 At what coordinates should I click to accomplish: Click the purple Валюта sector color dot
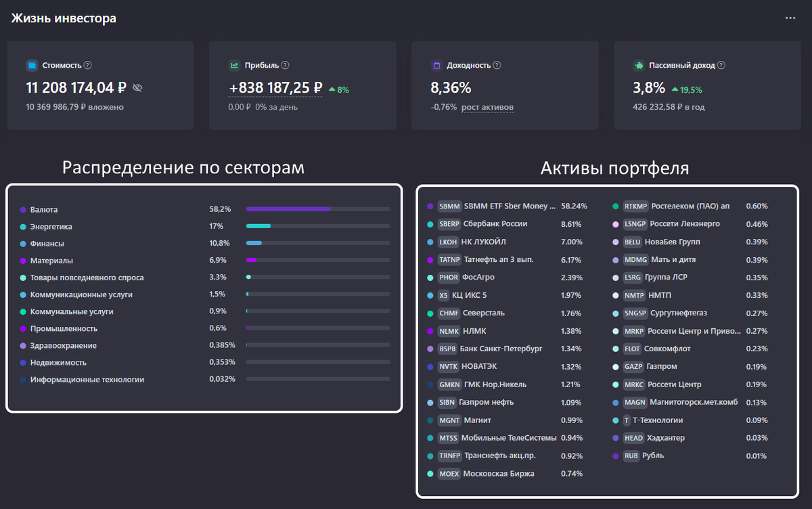coord(23,210)
